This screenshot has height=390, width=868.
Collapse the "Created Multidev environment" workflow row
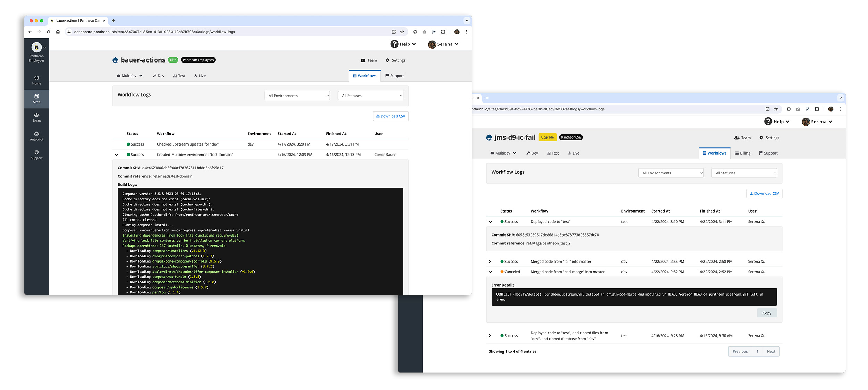(x=117, y=155)
